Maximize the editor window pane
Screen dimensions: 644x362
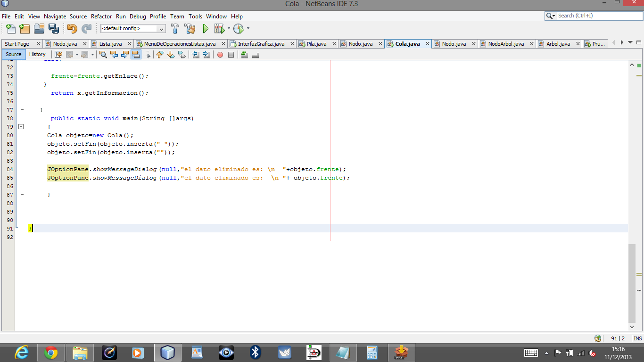[639, 42]
